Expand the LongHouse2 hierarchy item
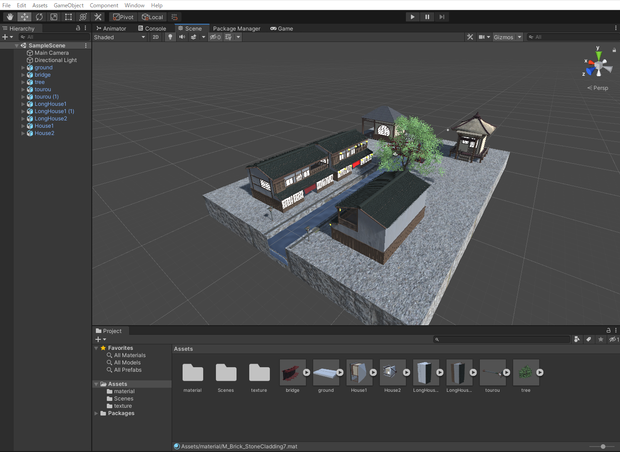This screenshot has width=620, height=452. tap(23, 119)
